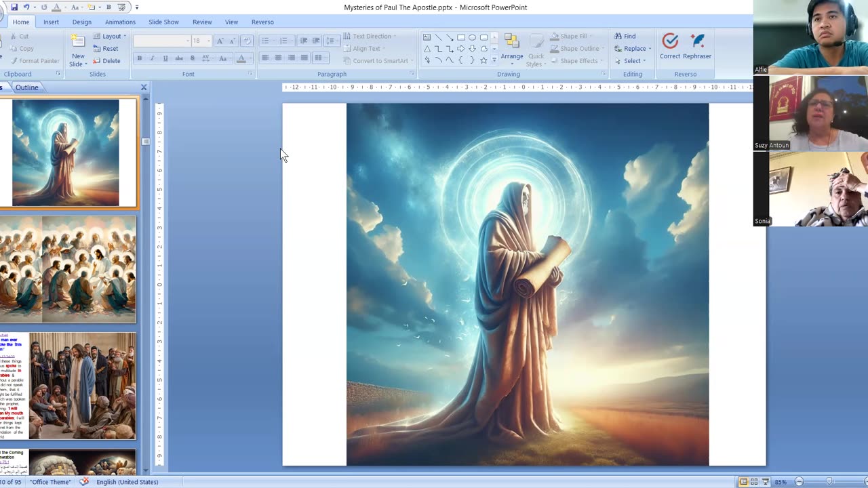Center the text
Image resolution: width=868 pixels, height=488 pixels.
pos(278,58)
